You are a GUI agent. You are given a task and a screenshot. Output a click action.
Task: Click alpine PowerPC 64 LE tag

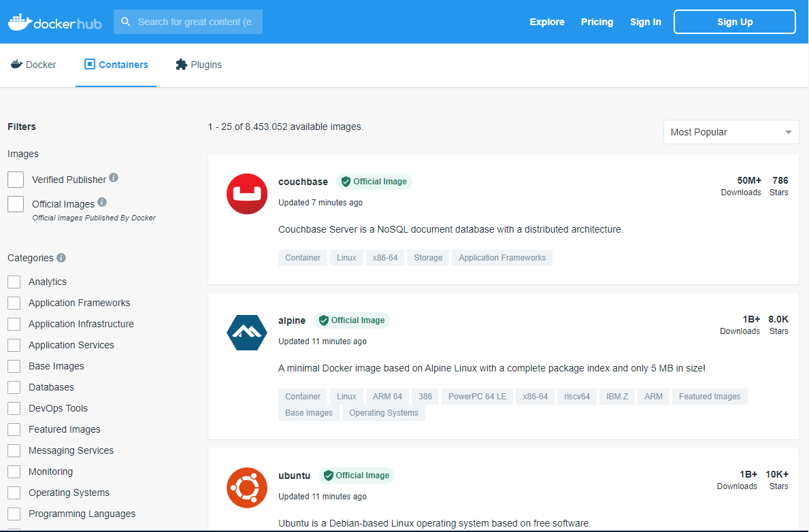click(x=477, y=397)
